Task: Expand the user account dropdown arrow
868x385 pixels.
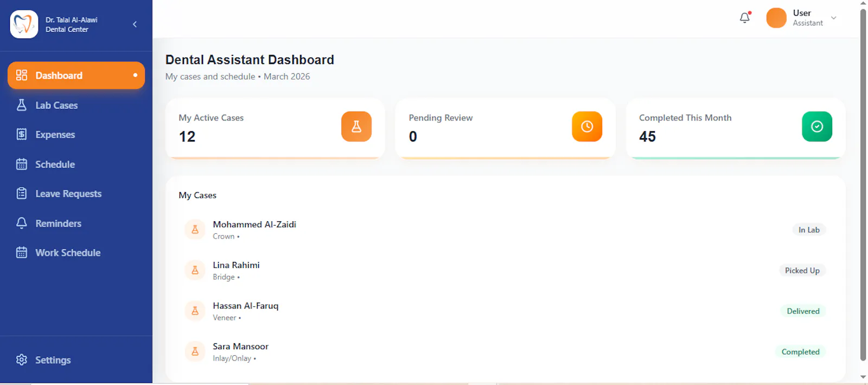Action: (x=834, y=18)
